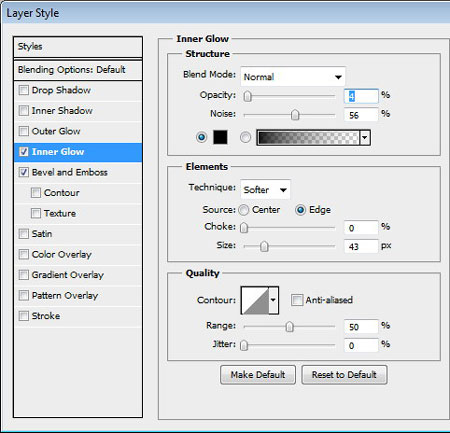Viewport: 450px width, 433px height.
Task: Open the glow gradient preview editor
Action: coord(309,138)
